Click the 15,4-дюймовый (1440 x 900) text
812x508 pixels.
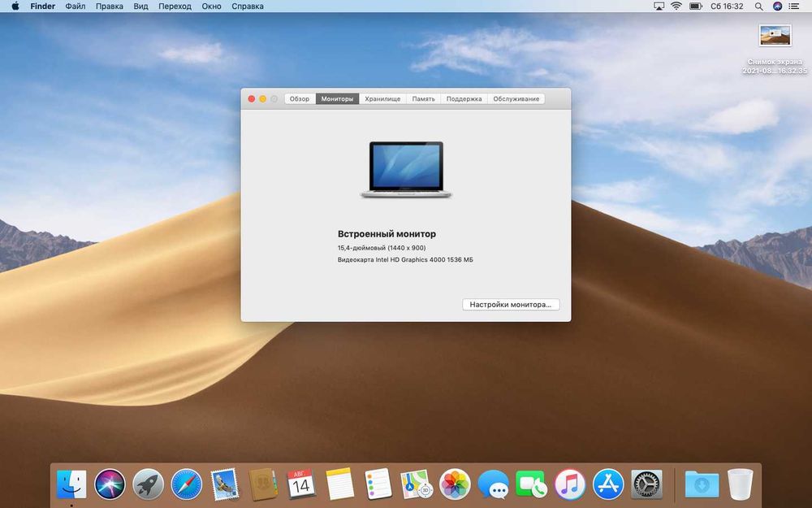(x=381, y=248)
